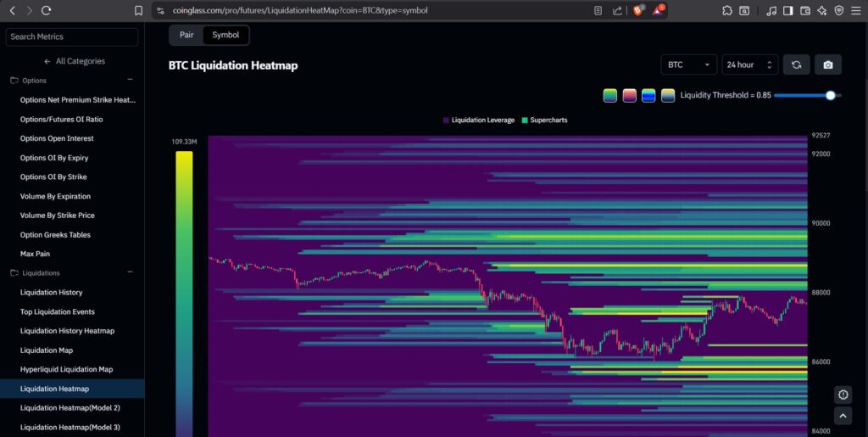The height and width of the screenshot is (437, 868).
Task: Toggle the Liquidation Leverage legend series
Action: coord(478,120)
